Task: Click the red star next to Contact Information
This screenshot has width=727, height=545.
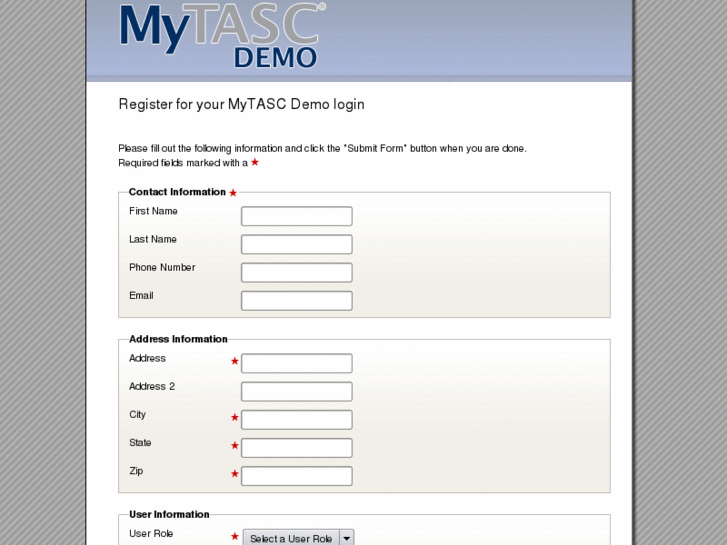Action: point(233,193)
